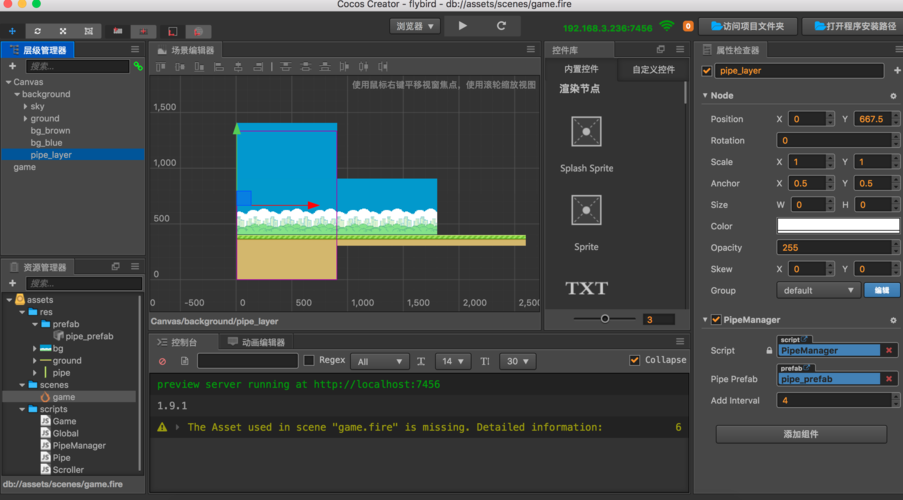Expand the warning message in console

177,427
